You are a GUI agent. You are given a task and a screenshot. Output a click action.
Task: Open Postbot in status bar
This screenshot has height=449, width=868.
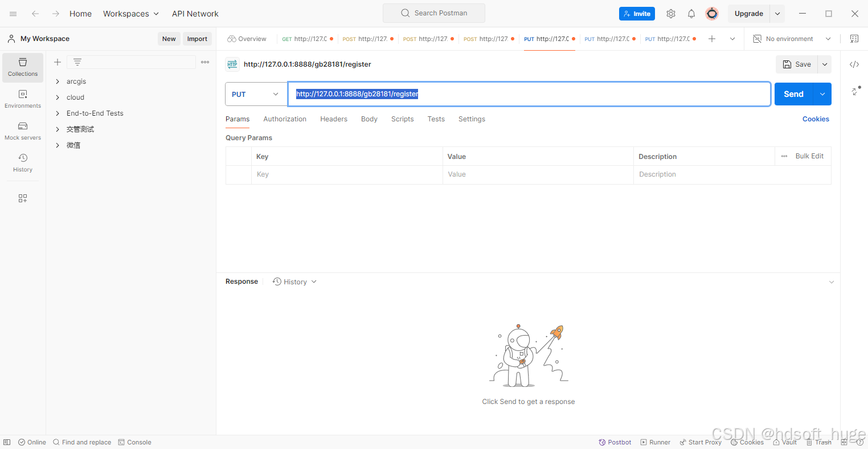[x=615, y=442]
